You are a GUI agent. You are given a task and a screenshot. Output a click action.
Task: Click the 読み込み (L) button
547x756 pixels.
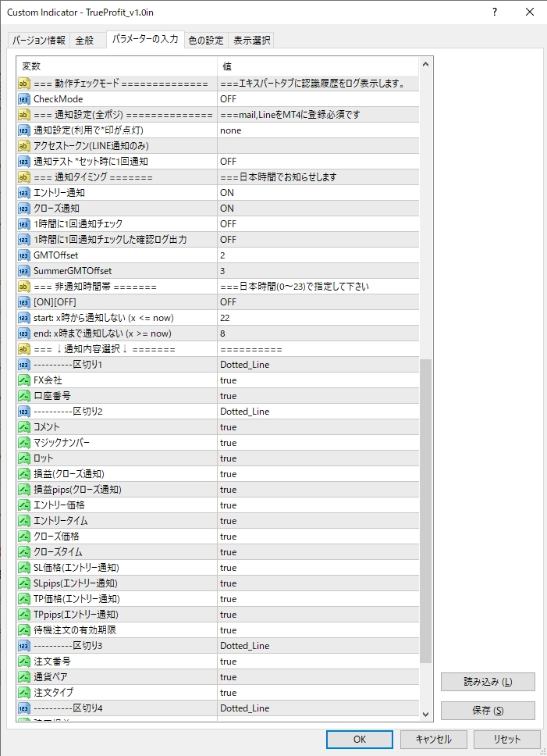point(488,682)
